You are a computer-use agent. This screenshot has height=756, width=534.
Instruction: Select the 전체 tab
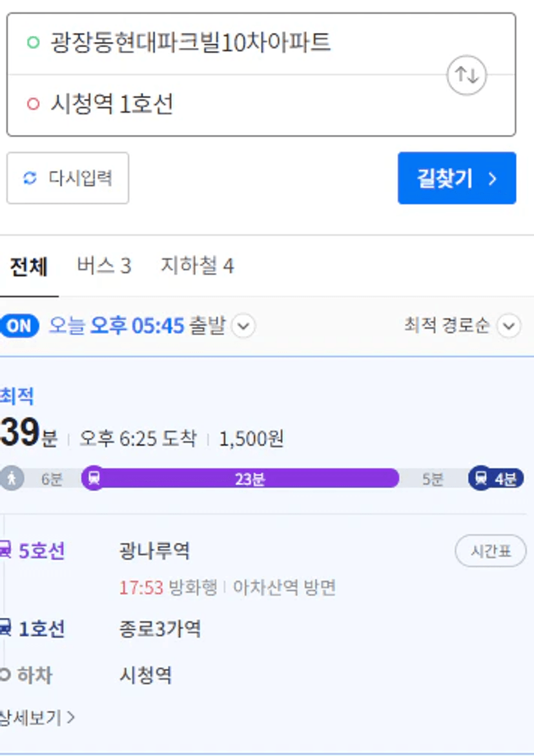pos(29,267)
